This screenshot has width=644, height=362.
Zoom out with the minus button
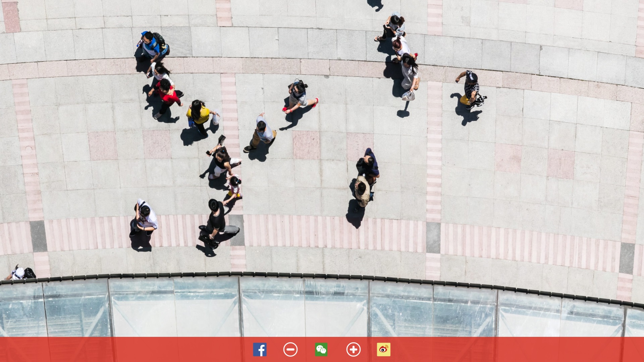(290, 350)
